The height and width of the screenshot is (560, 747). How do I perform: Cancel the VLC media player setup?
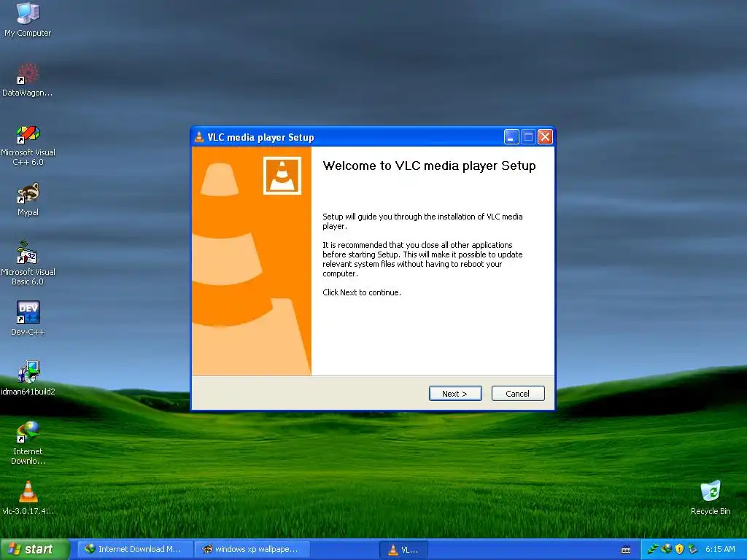[517, 393]
